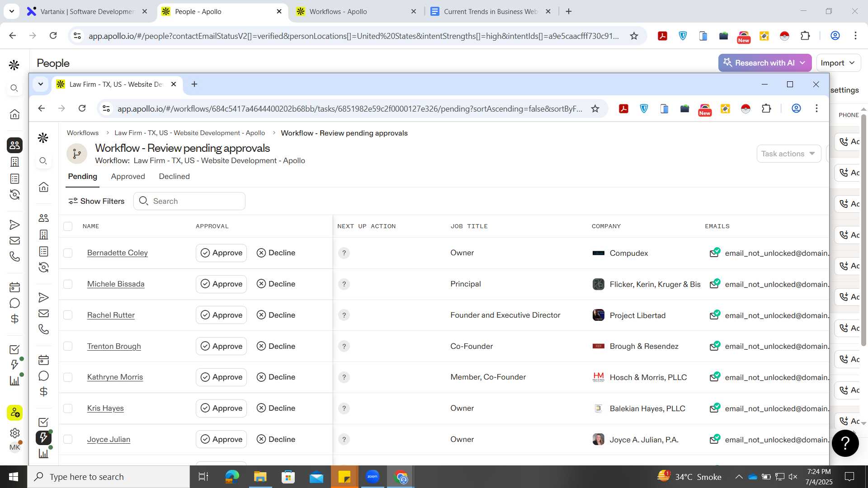
Task: Click Joyce Julian name link
Action: (x=108, y=439)
